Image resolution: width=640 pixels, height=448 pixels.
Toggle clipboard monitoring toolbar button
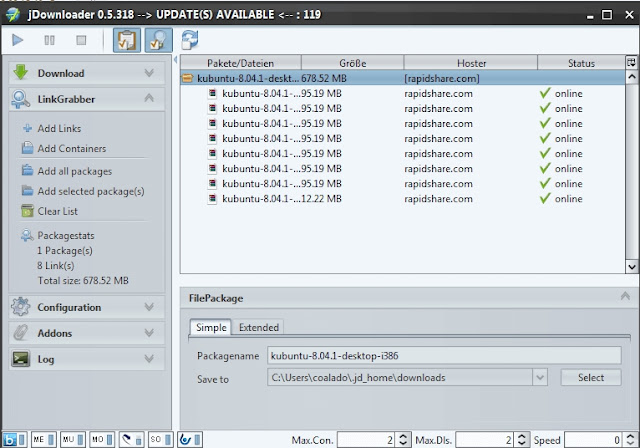coord(127,40)
